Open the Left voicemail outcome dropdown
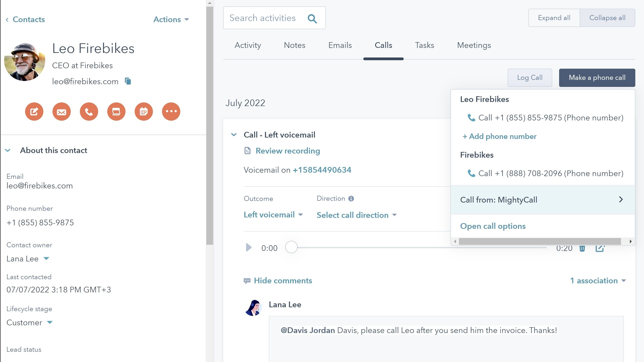 click(x=273, y=215)
